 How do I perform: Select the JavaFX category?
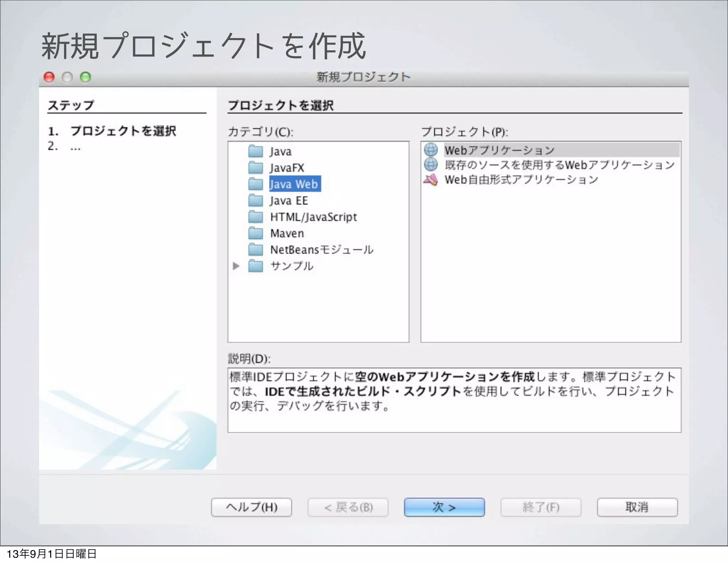click(x=287, y=168)
